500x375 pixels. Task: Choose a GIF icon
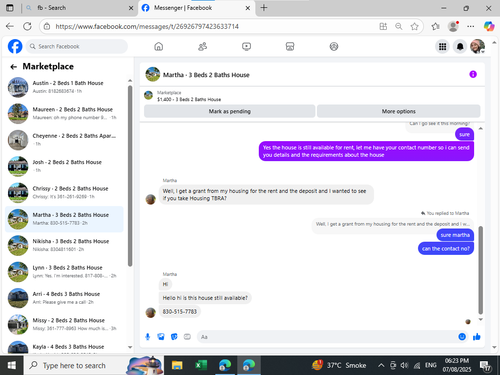click(x=187, y=337)
